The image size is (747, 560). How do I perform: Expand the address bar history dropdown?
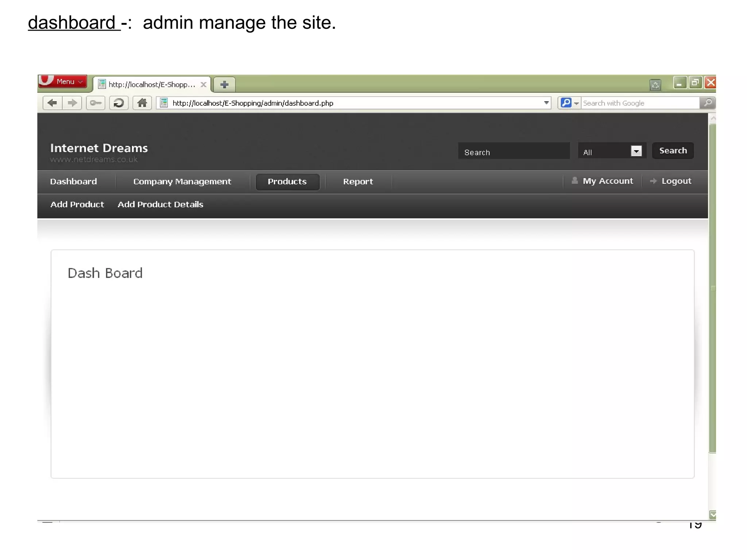[x=546, y=103]
